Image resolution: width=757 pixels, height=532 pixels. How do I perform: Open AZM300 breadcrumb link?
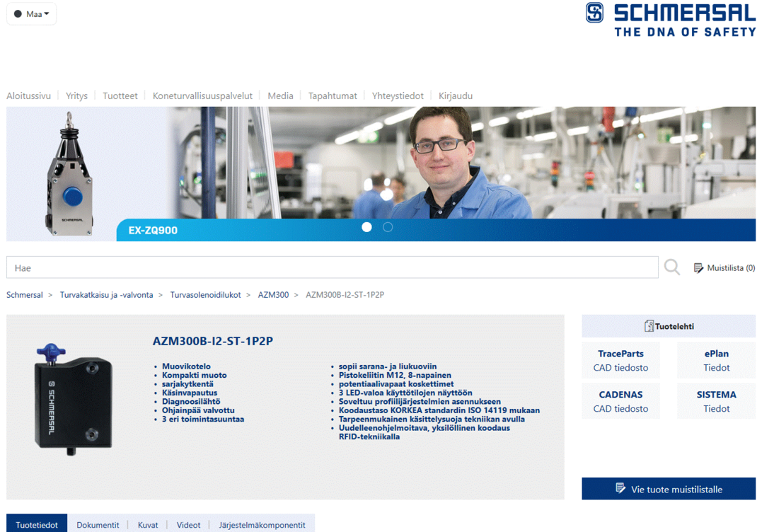[x=273, y=294]
